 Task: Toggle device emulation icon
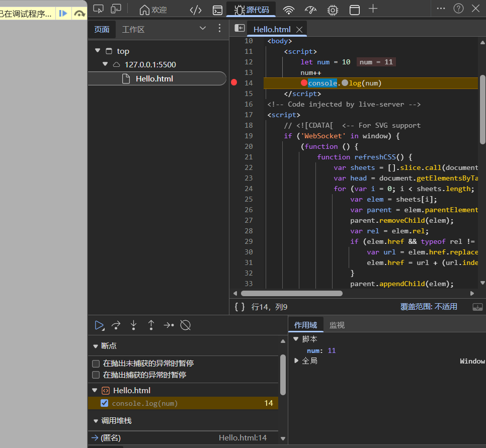click(x=116, y=9)
